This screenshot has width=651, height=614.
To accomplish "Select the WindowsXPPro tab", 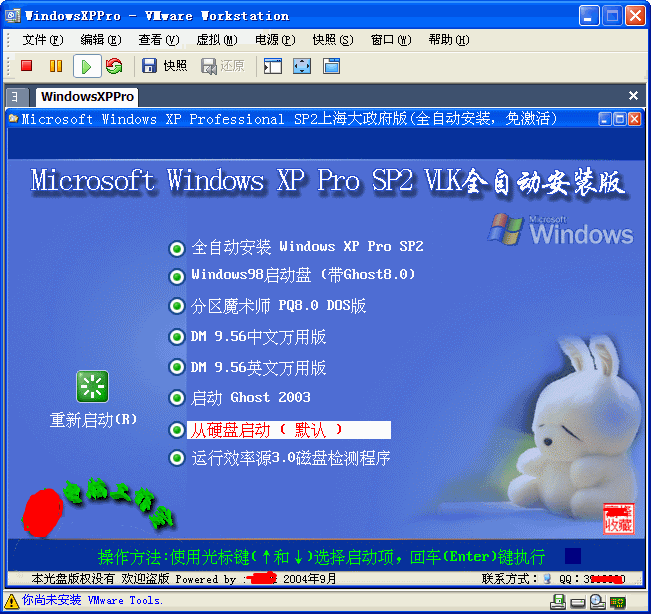I will (87, 97).
